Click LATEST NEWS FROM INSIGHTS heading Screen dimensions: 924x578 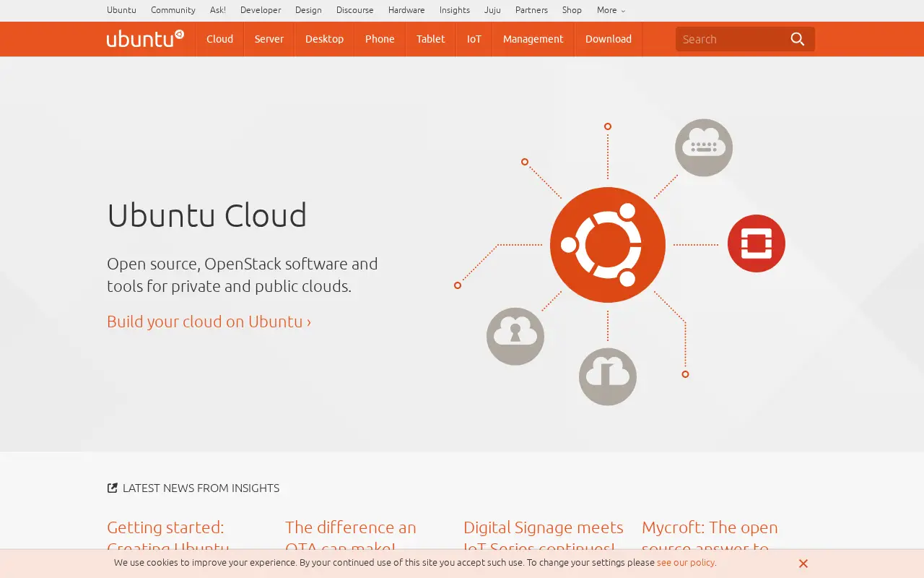(x=201, y=488)
